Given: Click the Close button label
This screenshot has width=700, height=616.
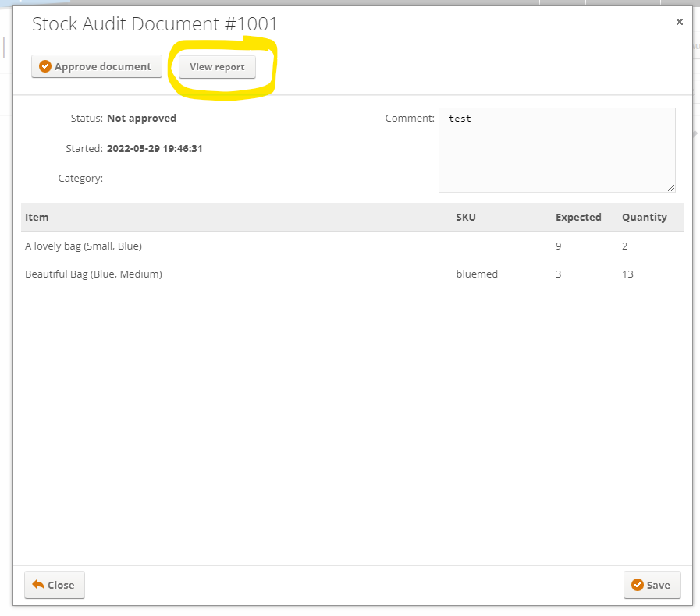Looking at the screenshot, I should click(61, 585).
